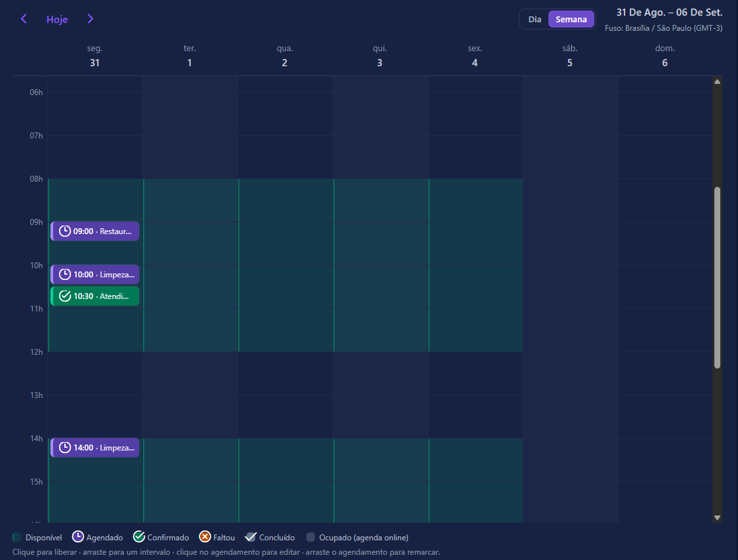Click the 14h time label
This screenshot has height=560, width=738.
[x=36, y=439]
